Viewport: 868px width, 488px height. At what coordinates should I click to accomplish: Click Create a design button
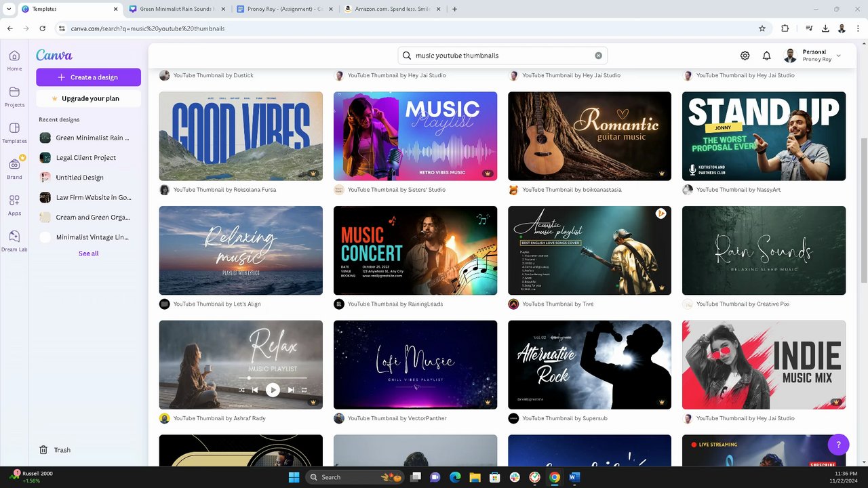pos(89,77)
